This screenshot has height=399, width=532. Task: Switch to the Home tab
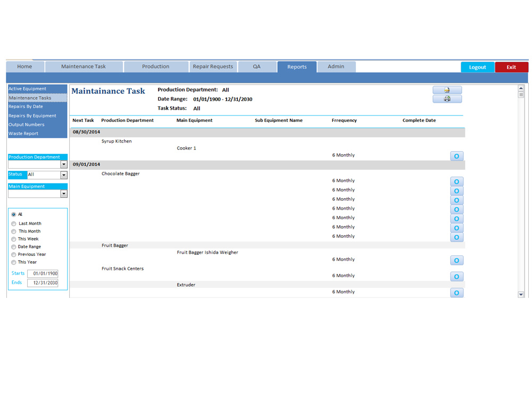pyautogui.click(x=25, y=66)
